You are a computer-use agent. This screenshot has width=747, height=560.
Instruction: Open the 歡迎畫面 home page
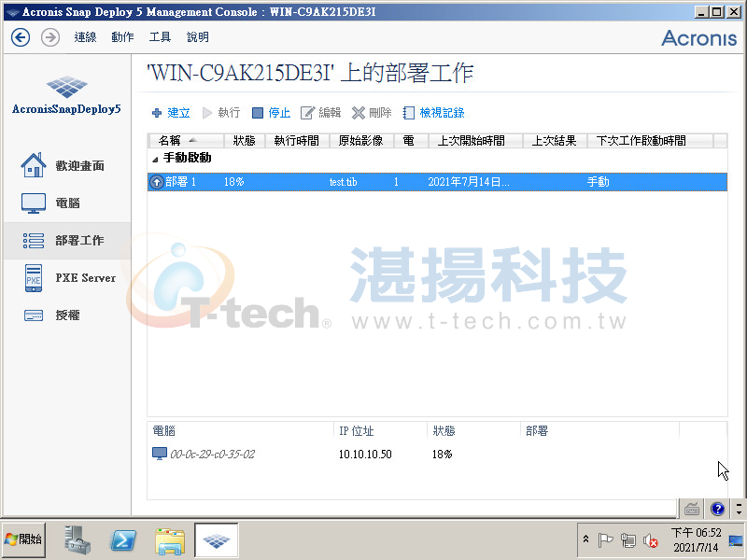point(66,166)
